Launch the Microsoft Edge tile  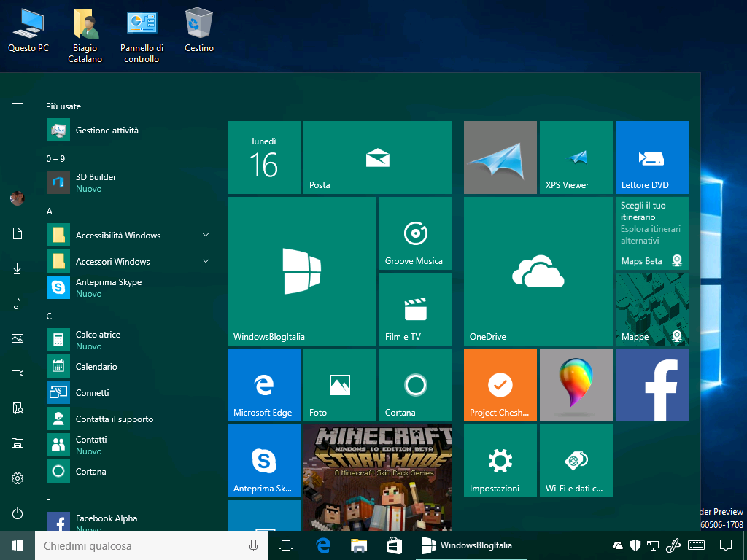264,385
